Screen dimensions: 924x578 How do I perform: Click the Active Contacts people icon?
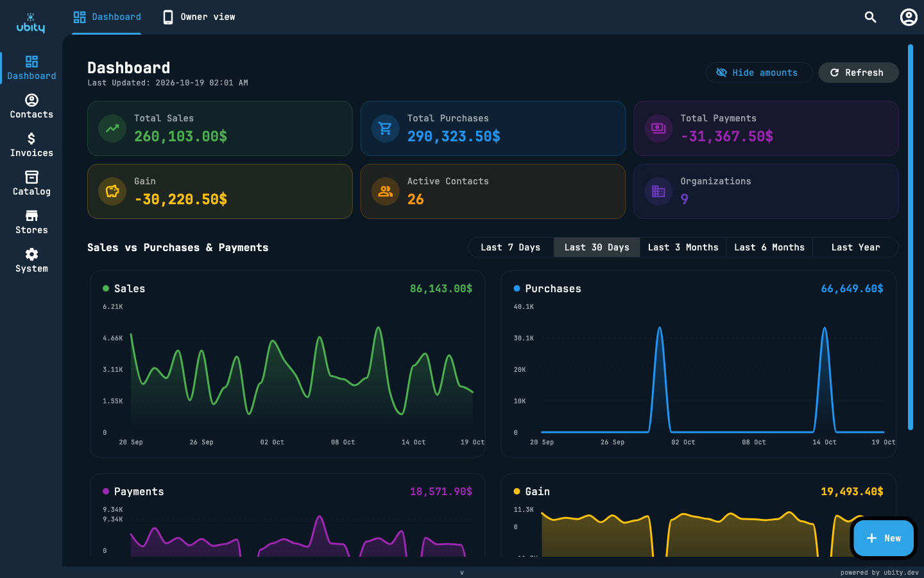pyautogui.click(x=386, y=191)
